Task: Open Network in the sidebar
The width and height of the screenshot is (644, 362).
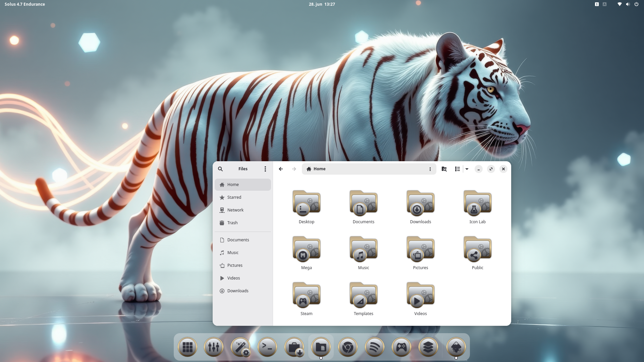Action: point(243,210)
